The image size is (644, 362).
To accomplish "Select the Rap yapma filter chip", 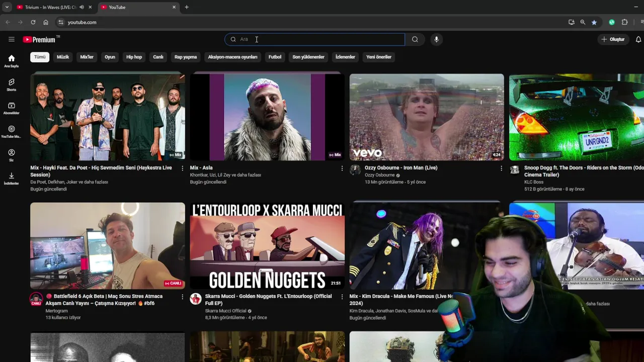I will pyautogui.click(x=186, y=57).
